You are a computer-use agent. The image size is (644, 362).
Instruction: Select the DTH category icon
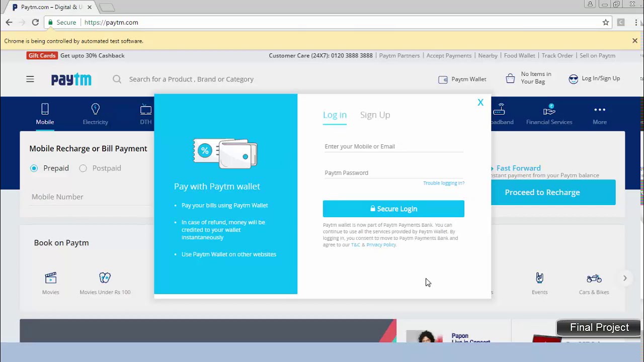(146, 109)
